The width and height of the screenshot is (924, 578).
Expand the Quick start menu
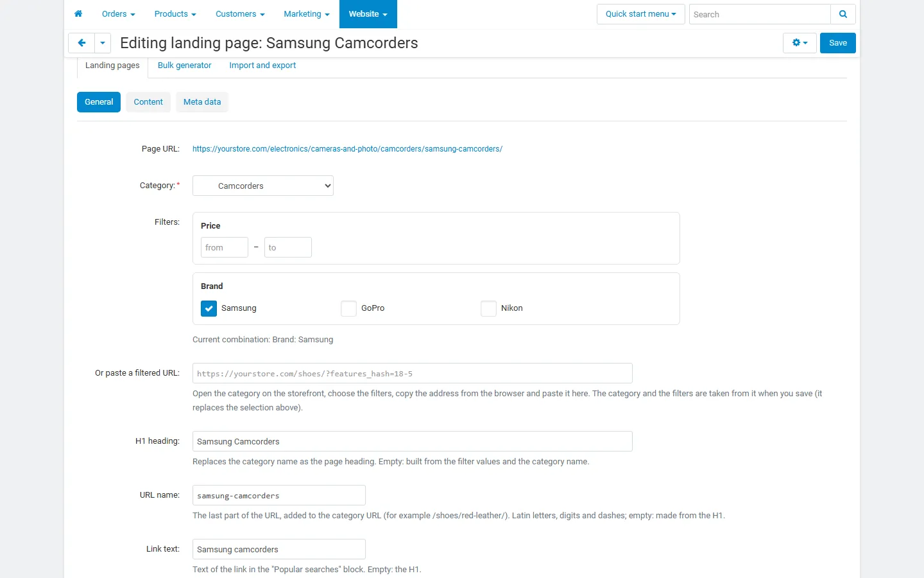click(641, 14)
